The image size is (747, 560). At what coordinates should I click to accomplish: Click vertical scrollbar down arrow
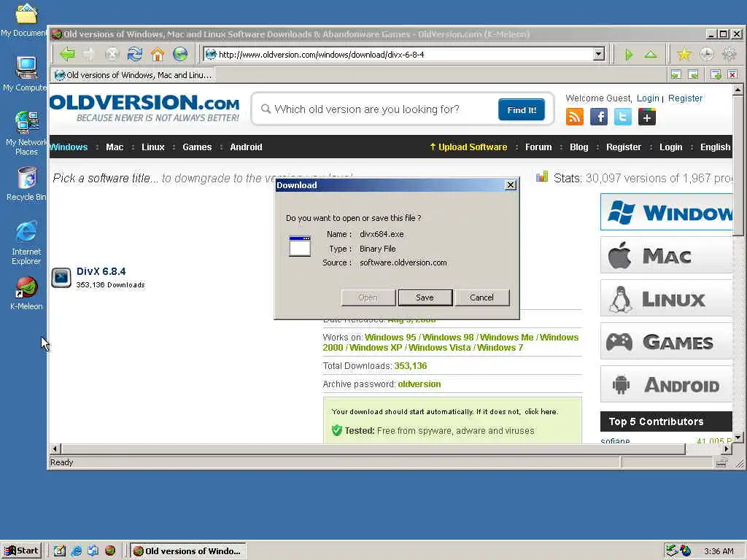click(x=738, y=437)
